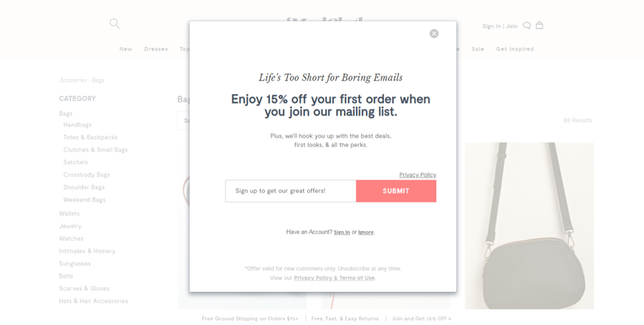Open the Get Inspired menu

coord(515,49)
